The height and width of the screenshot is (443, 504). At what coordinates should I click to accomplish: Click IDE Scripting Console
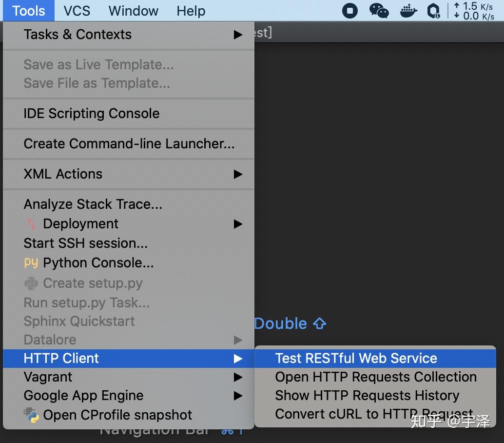tap(92, 114)
